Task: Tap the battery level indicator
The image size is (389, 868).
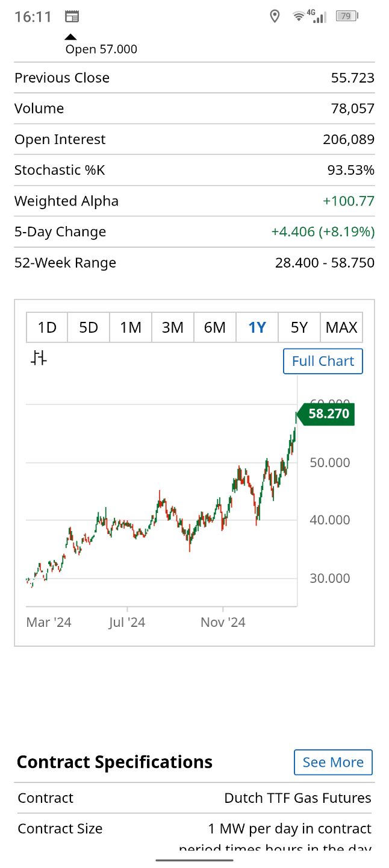Action: pyautogui.click(x=346, y=16)
